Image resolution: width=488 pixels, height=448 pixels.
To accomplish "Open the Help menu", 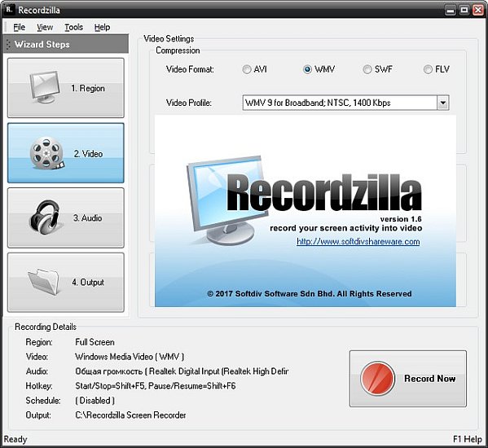I will pyautogui.click(x=102, y=28).
